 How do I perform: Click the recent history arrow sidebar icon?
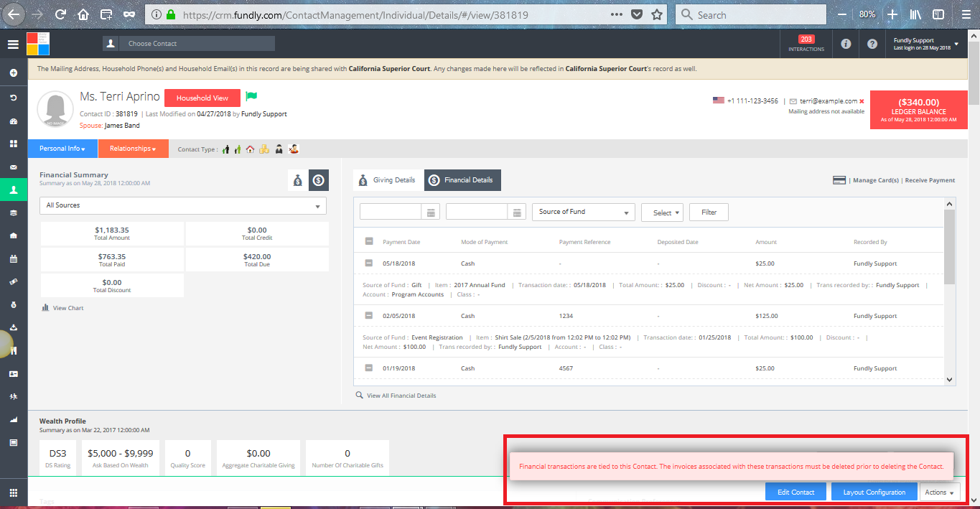13,97
